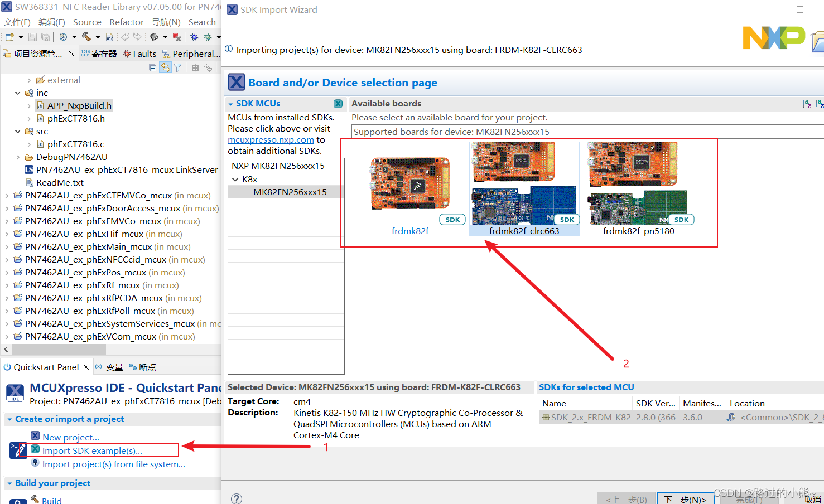Image resolution: width=824 pixels, height=504 pixels.
Task: Click the flash chip programming toolbar icon
Action: coord(154,37)
